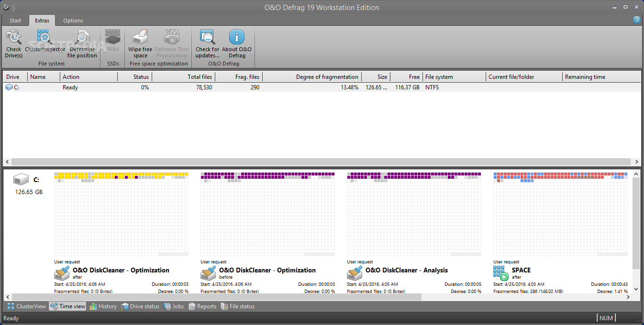The image size is (644, 325).
Task: Click the '13.48%' fragmentation cell
Action: pos(349,87)
